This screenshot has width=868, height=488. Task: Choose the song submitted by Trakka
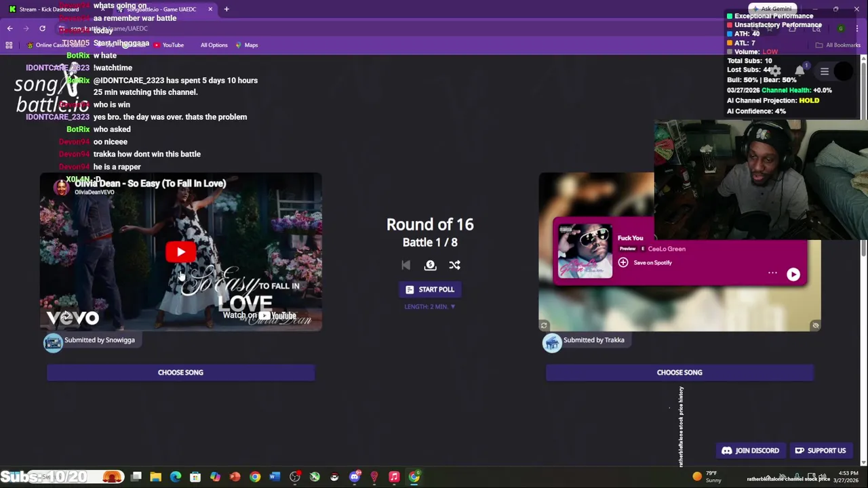(679, 372)
